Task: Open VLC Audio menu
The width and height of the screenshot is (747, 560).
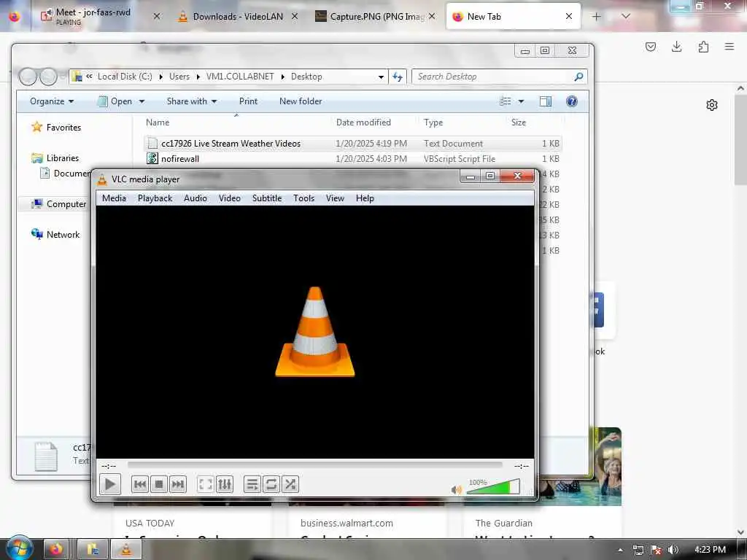Action: pyautogui.click(x=196, y=198)
